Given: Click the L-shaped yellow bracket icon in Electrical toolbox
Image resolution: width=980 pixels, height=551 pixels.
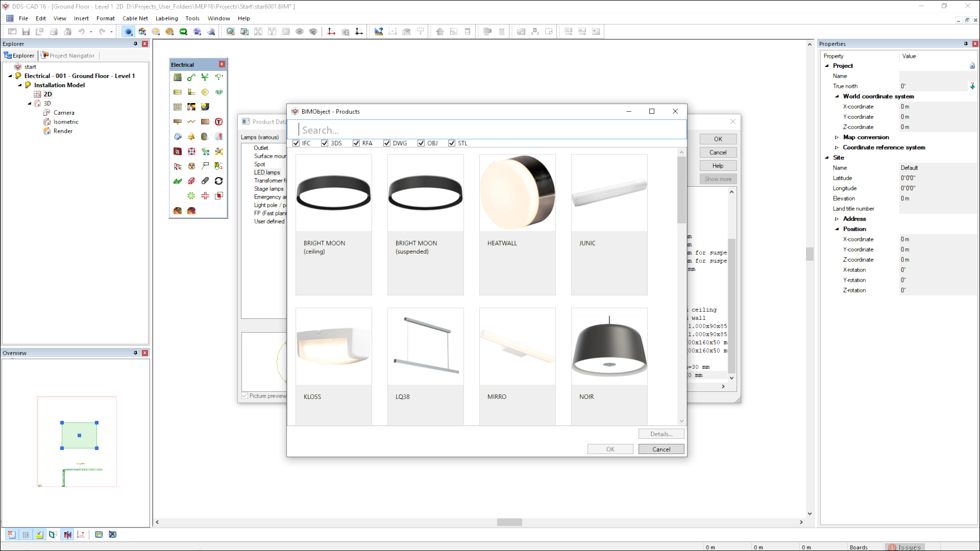Looking at the screenshot, I should click(x=191, y=92).
